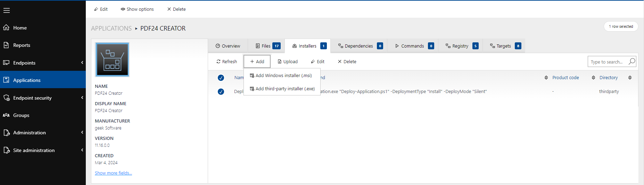Click the Groups icon in sidebar
Image resolution: width=644 pixels, height=185 pixels.
point(6,115)
